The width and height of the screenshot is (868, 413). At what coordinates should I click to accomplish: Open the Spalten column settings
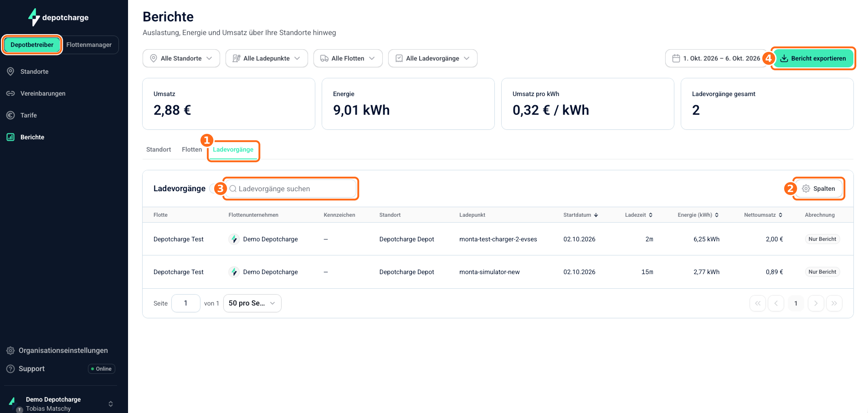click(x=819, y=189)
